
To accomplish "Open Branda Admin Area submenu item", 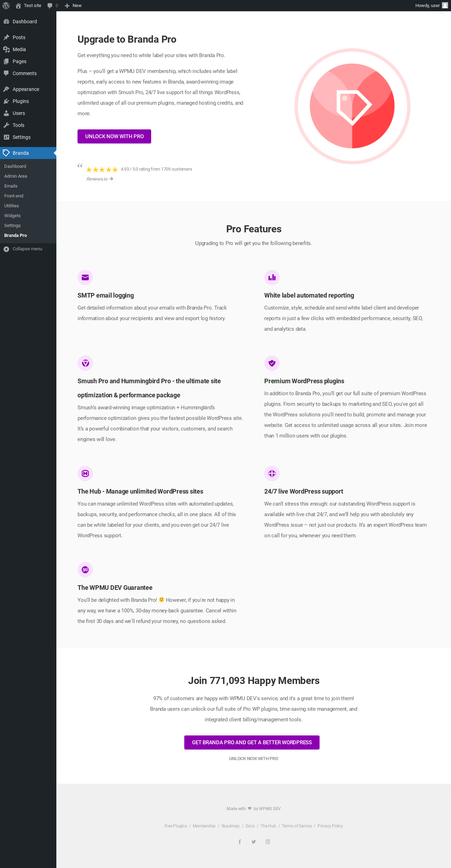I will pyautogui.click(x=16, y=176).
